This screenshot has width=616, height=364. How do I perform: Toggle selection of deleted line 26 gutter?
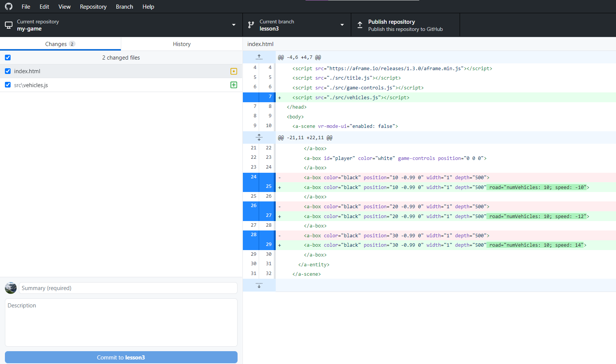pyautogui.click(x=259, y=206)
